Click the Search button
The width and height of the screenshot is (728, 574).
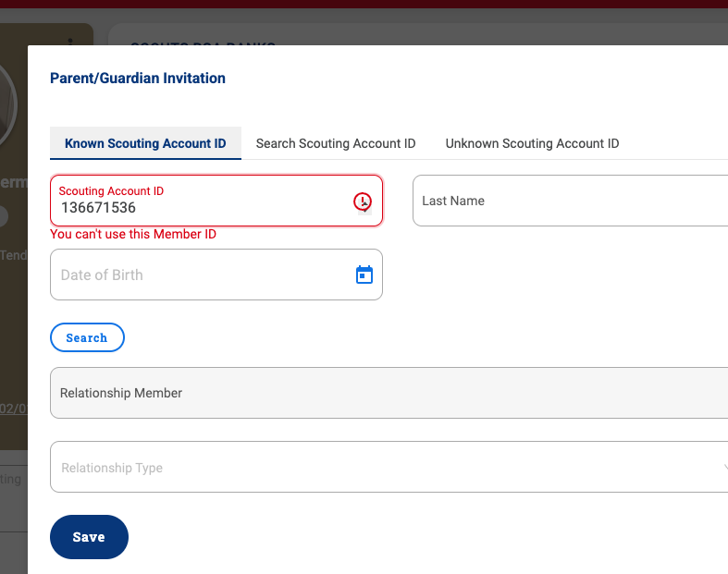click(x=87, y=337)
